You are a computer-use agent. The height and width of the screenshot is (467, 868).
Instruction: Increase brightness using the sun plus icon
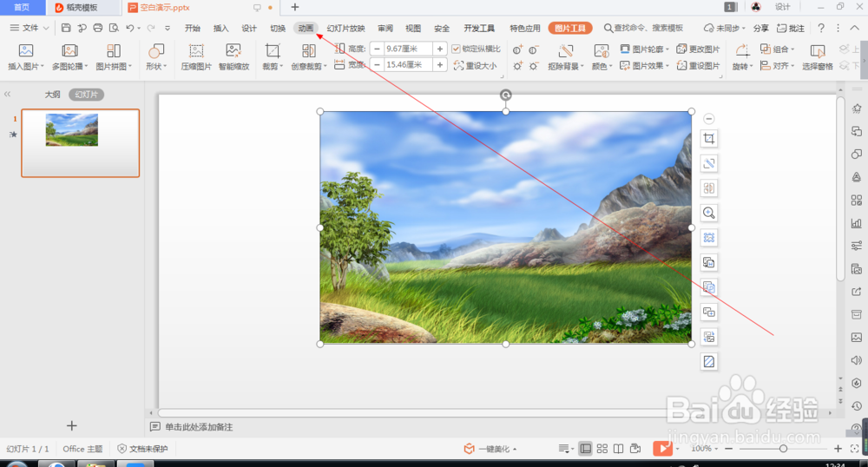coord(517,66)
